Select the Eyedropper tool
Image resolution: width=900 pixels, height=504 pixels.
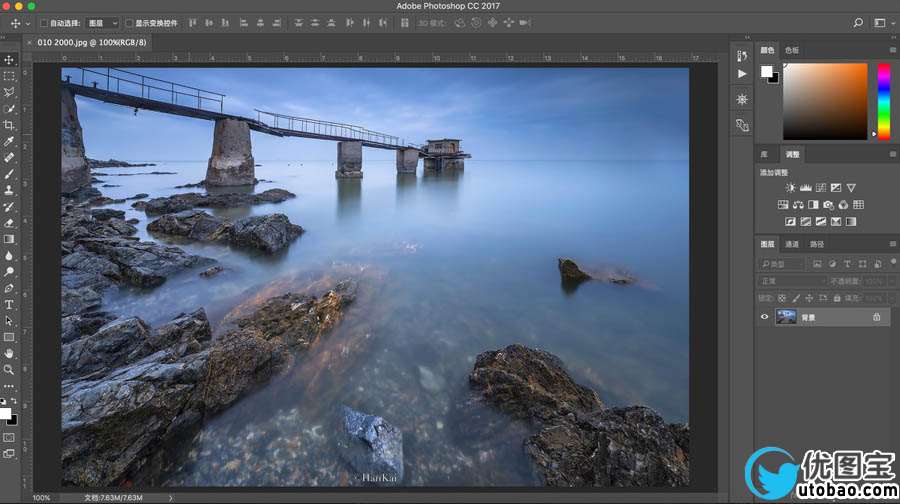coord(9,141)
